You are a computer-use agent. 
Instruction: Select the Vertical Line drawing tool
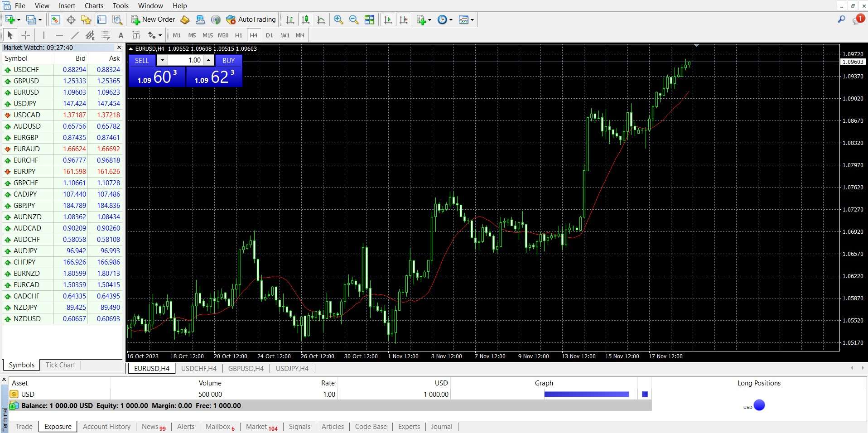point(43,35)
